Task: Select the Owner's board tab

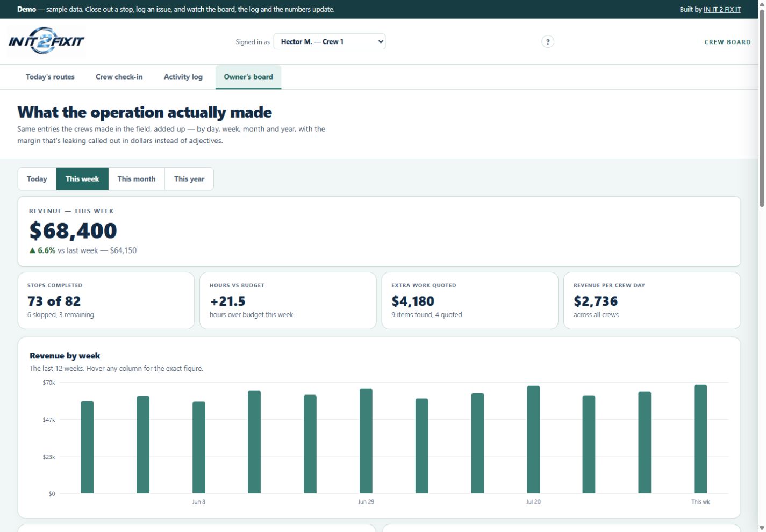Action: [x=248, y=77]
